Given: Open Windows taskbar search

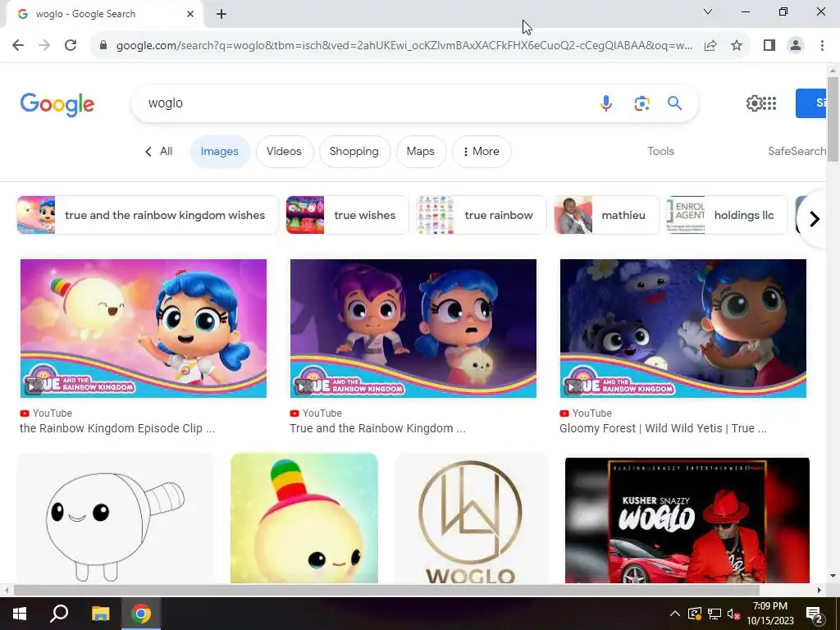Looking at the screenshot, I should 59,614.
